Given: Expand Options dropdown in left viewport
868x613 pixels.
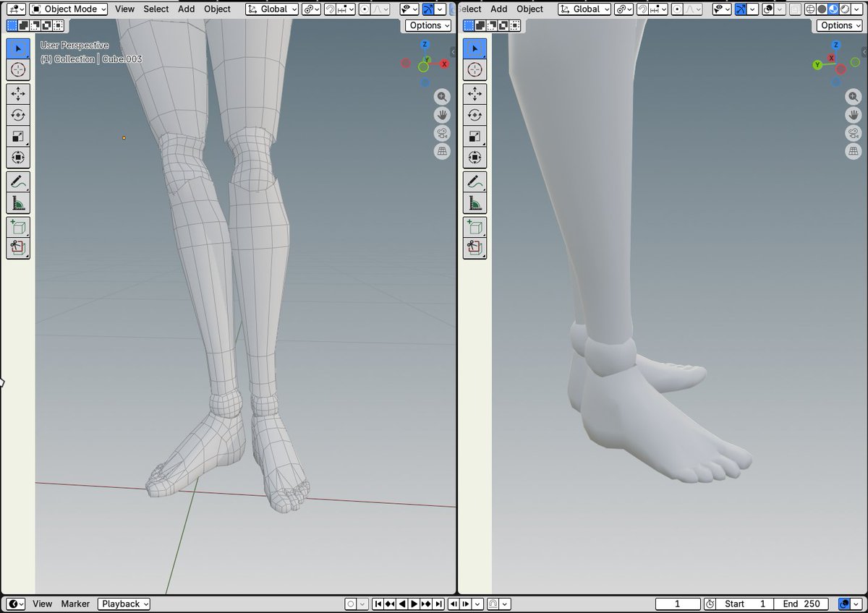Looking at the screenshot, I should pos(428,25).
